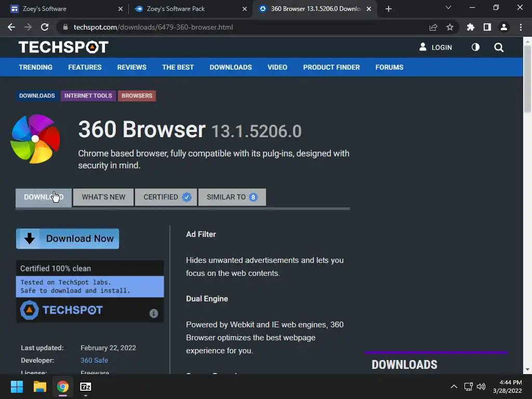Open the TRENDING menu

(36, 67)
